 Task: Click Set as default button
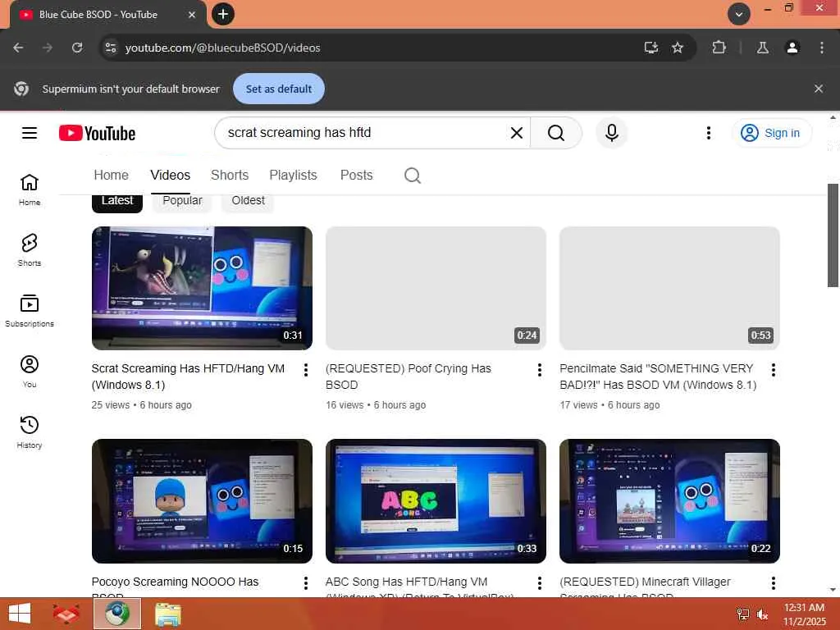[x=279, y=89]
